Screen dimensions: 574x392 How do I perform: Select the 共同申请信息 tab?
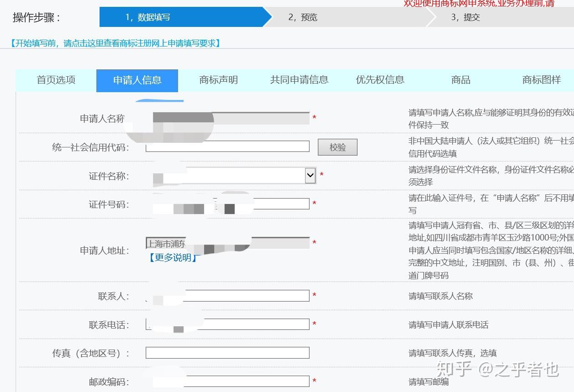(298, 80)
